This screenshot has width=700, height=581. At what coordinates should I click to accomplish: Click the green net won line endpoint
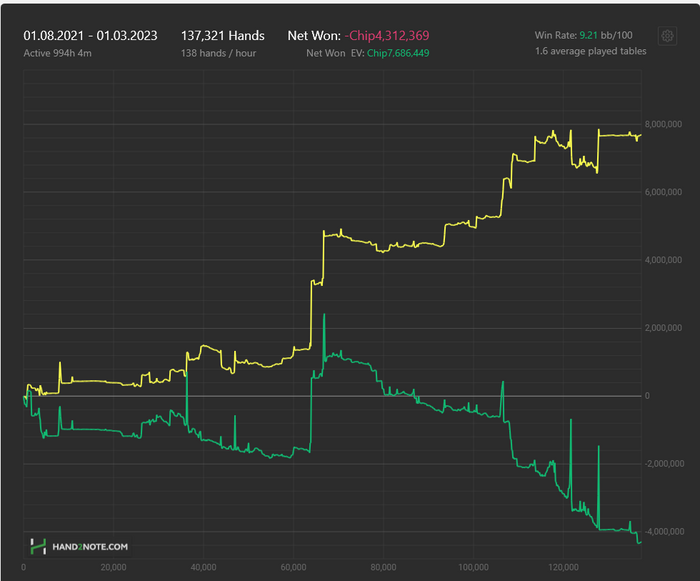(x=641, y=542)
